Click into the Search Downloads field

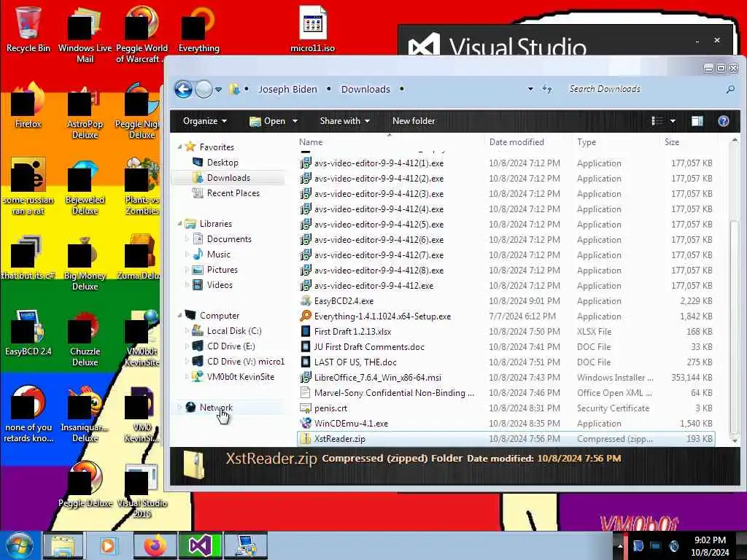coord(643,89)
